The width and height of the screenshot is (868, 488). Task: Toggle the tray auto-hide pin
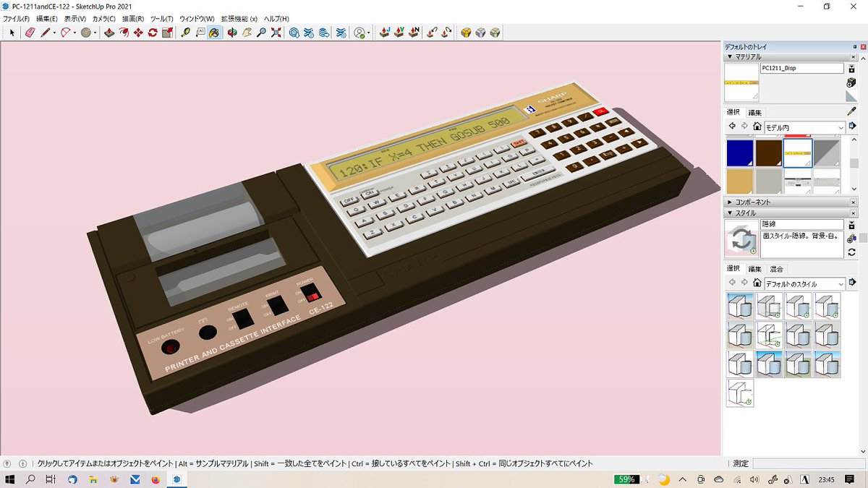click(x=854, y=46)
